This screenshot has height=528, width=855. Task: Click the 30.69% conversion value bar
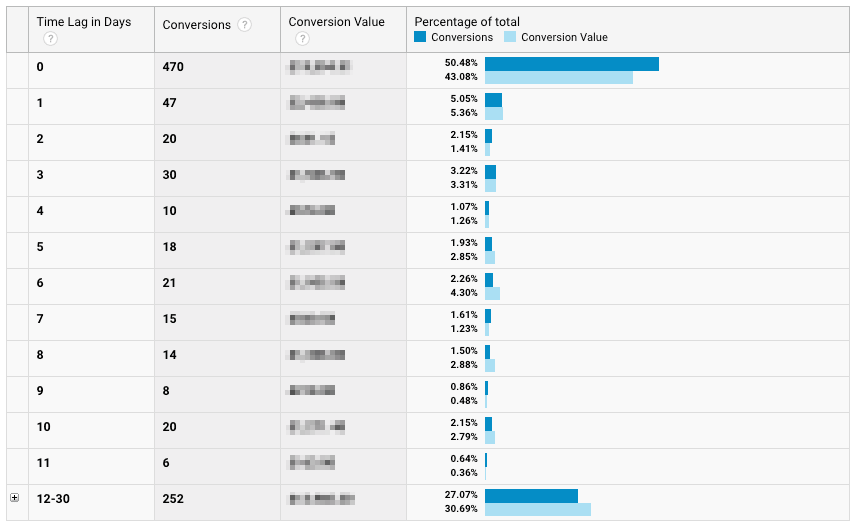click(x=537, y=509)
